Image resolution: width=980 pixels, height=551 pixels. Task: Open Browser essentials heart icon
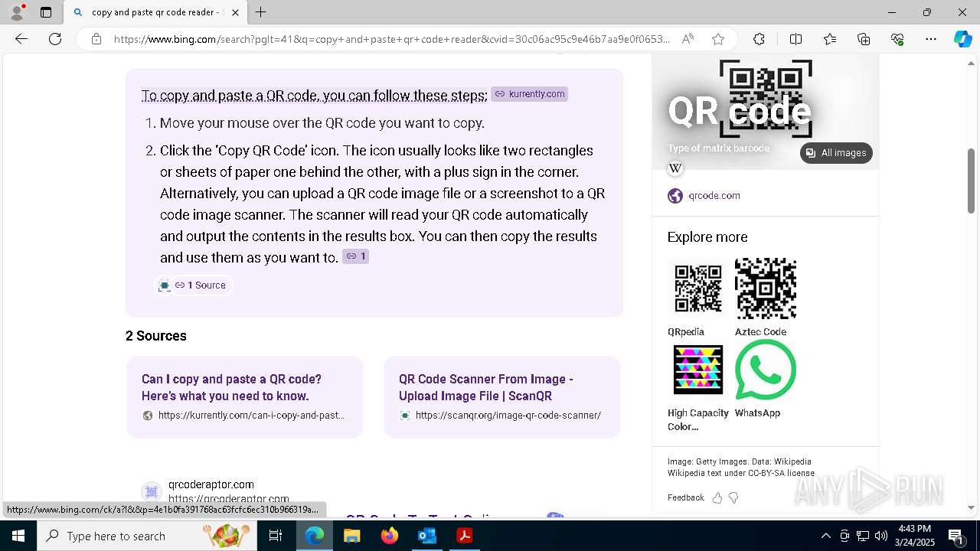coord(897,39)
